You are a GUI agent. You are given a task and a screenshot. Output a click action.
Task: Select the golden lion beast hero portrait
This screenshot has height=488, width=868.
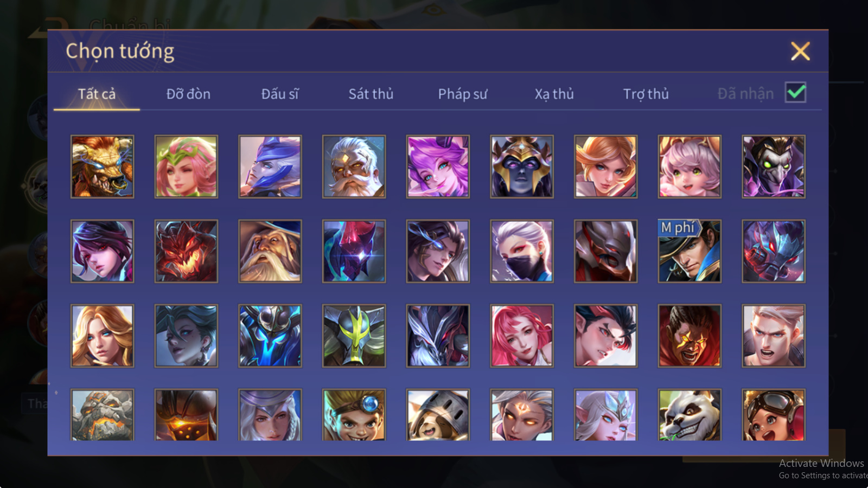click(102, 166)
